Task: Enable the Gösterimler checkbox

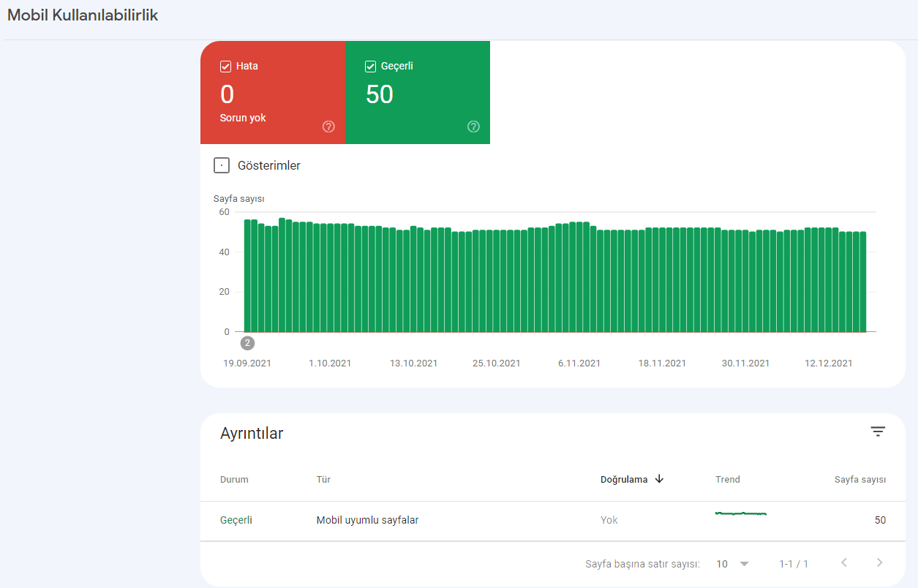Action: (222, 165)
